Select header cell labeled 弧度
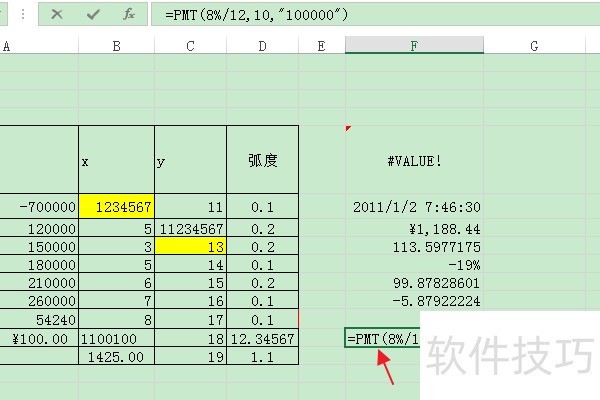 tap(262, 160)
